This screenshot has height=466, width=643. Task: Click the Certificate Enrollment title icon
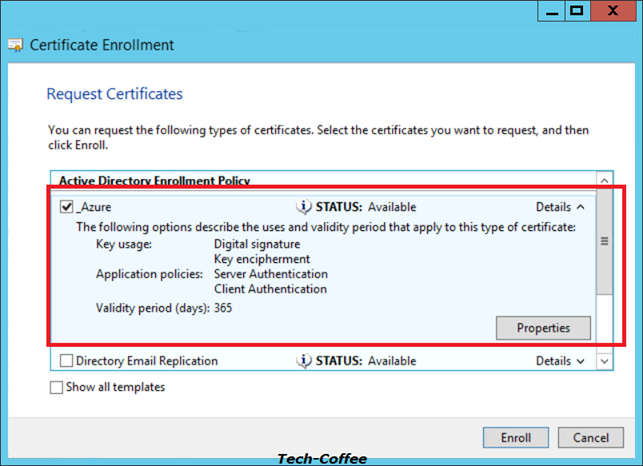(16, 45)
